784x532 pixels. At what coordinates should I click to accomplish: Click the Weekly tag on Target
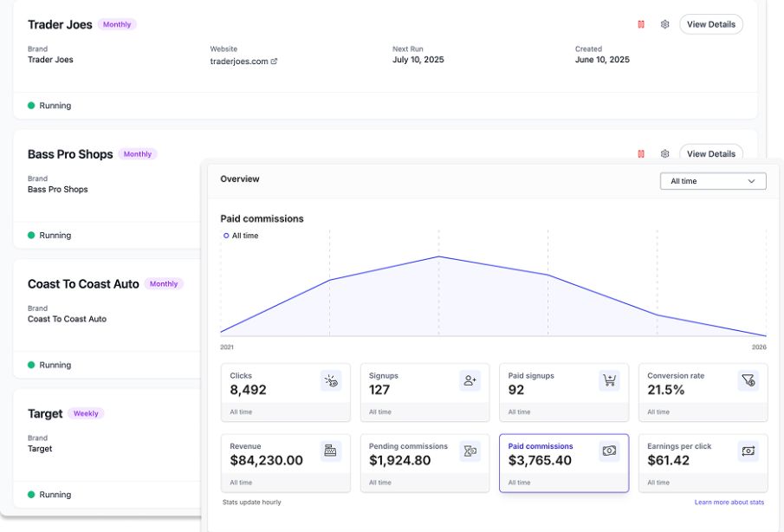[x=86, y=414]
